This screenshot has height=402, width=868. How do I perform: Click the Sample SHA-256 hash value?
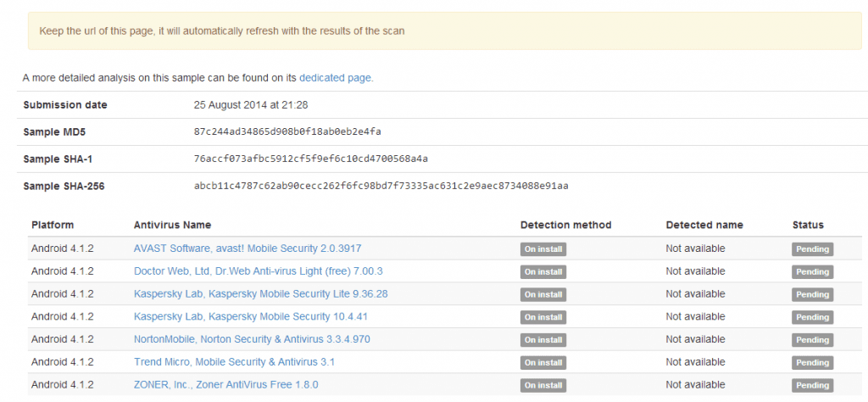click(x=381, y=186)
